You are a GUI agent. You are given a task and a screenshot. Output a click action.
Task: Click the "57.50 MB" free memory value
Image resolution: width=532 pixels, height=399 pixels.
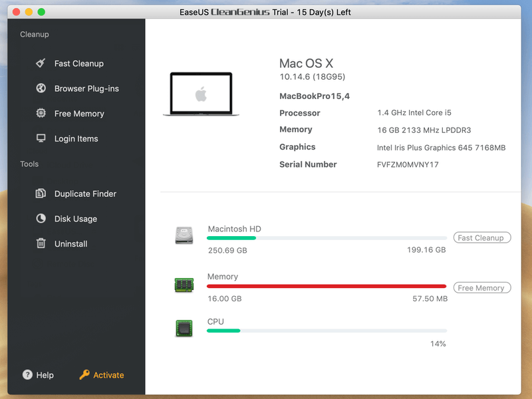(430, 299)
